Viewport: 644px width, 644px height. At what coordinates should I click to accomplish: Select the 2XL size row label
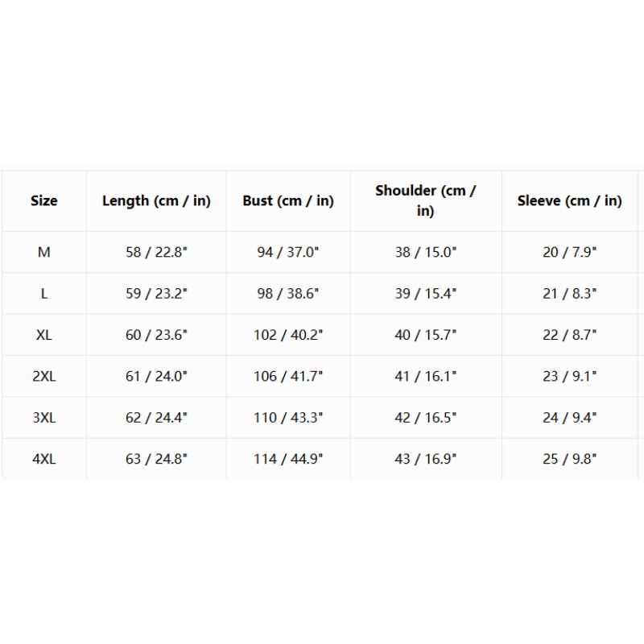coord(44,376)
